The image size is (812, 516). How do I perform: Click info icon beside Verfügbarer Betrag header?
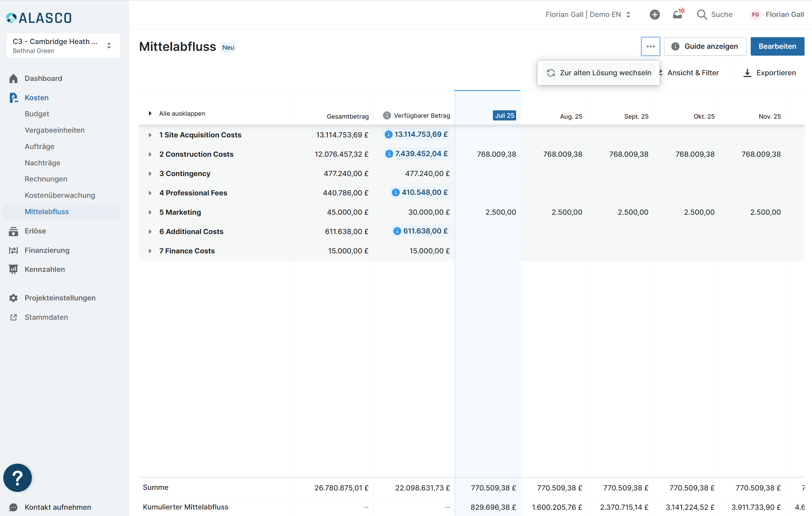386,116
